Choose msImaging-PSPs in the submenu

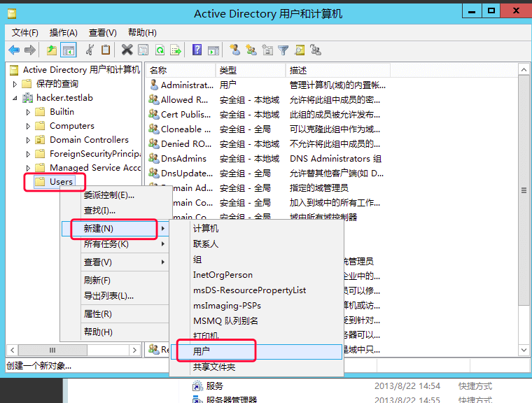[257, 306]
